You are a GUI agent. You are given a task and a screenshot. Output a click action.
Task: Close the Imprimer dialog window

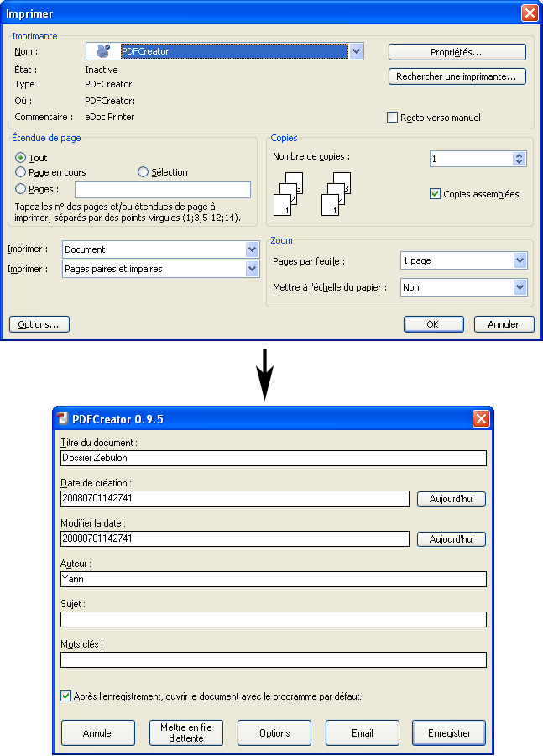(530, 13)
